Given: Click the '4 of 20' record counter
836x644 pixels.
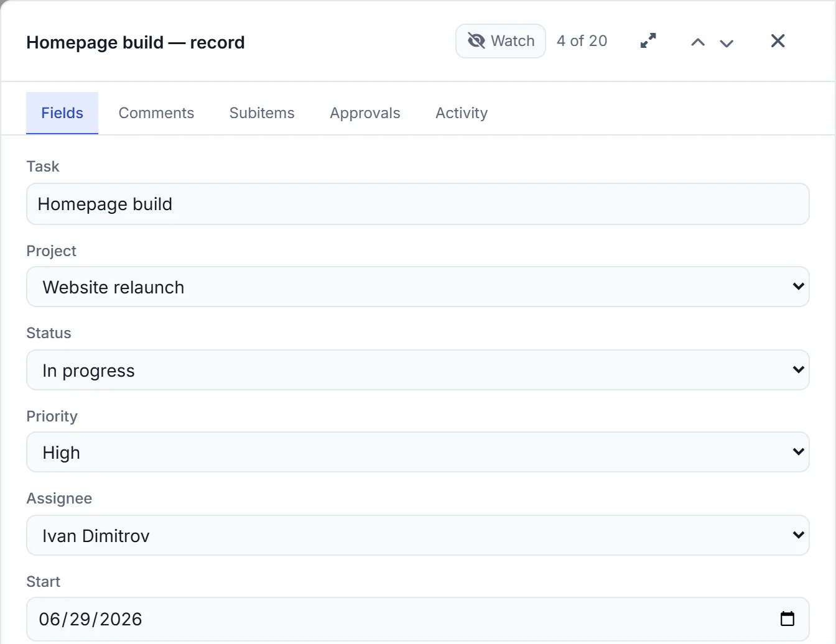Looking at the screenshot, I should tap(582, 41).
